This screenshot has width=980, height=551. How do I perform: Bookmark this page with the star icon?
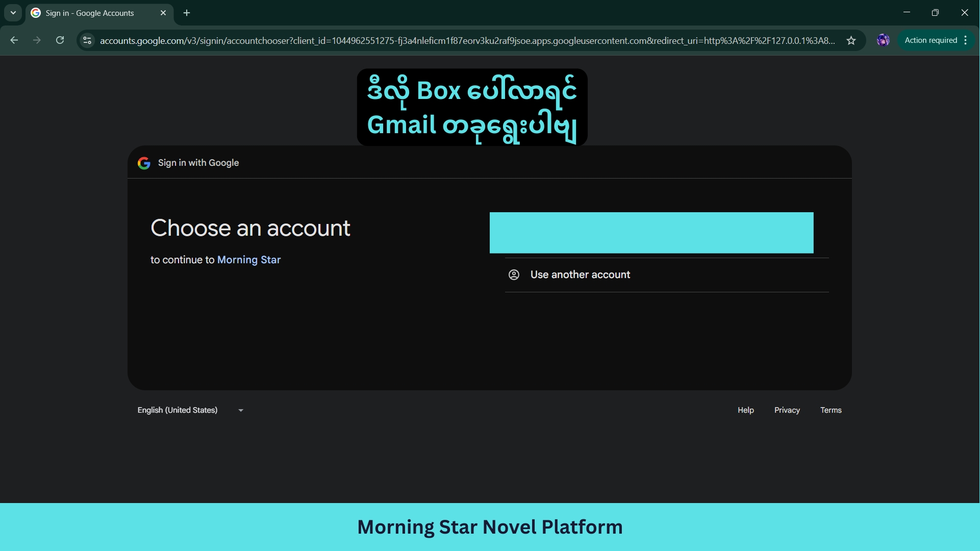click(851, 41)
